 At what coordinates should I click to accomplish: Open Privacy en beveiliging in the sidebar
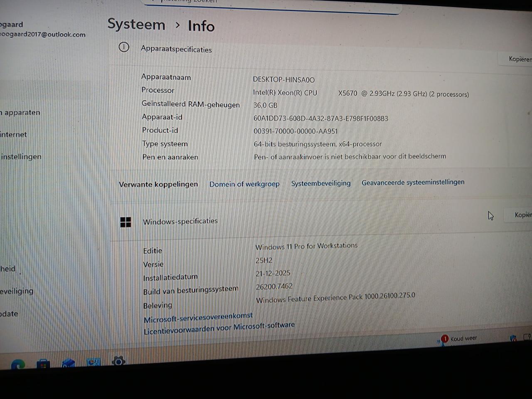pyautogui.click(x=17, y=291)
